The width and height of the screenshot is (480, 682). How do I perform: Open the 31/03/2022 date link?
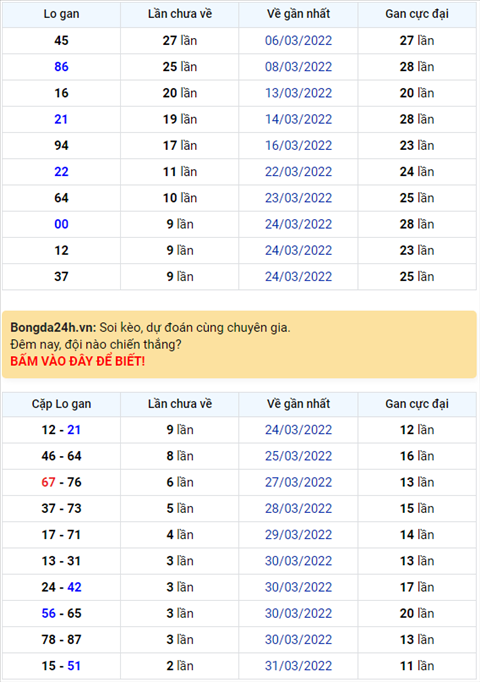[x=298, y=666]
